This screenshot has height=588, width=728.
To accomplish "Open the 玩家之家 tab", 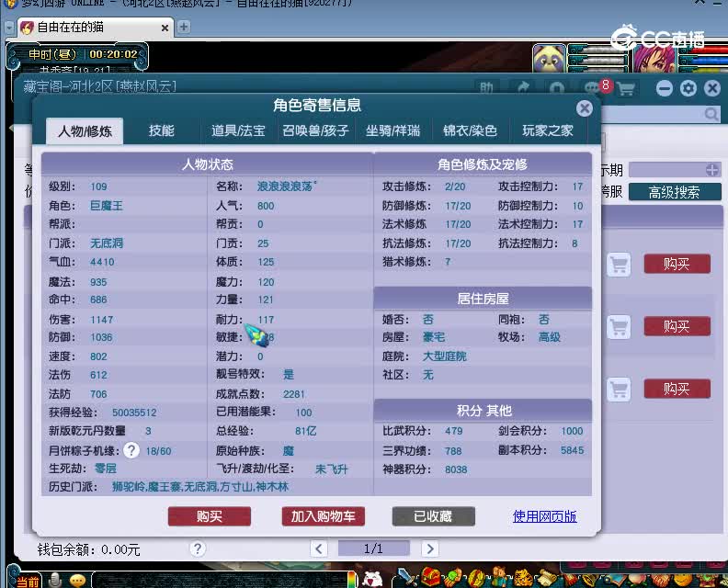I will [548, 130].
